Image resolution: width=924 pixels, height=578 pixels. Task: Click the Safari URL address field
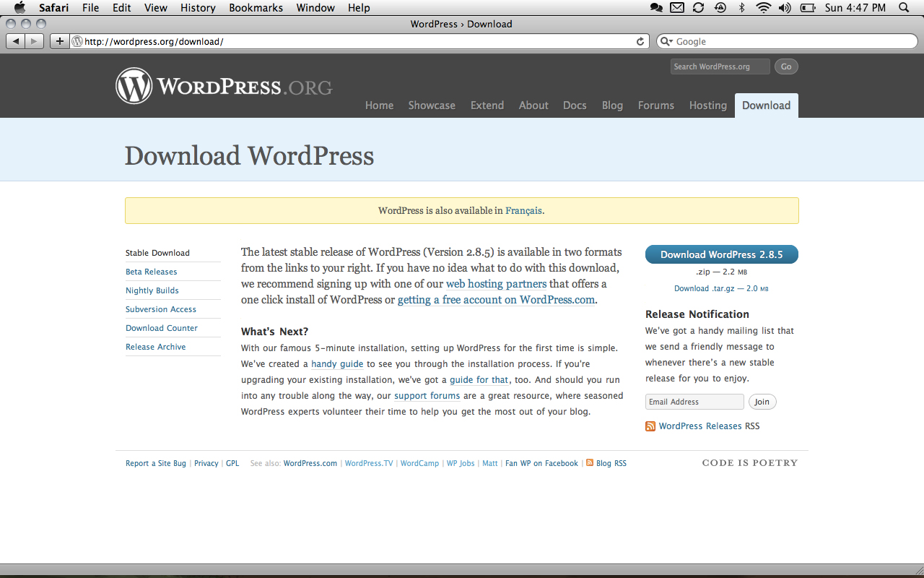[x=359, y=42]
